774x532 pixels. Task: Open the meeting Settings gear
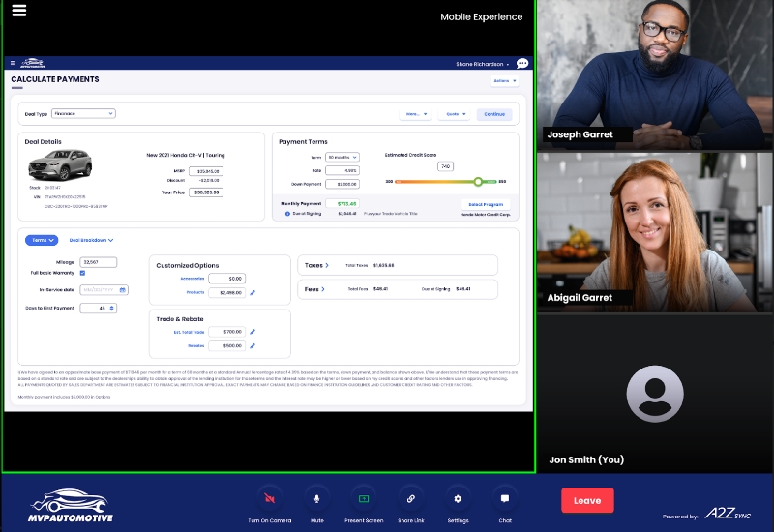[x=458, y=499]
